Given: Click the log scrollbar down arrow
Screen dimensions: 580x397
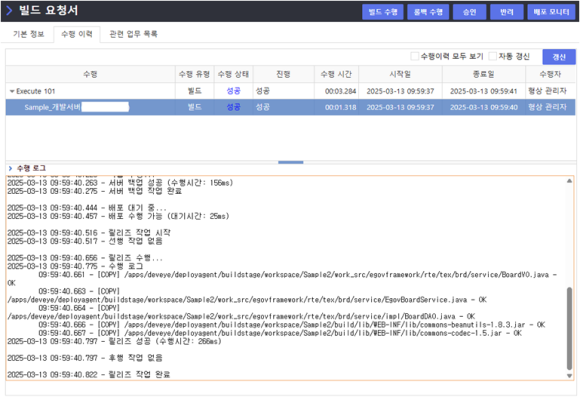Looking at the screenshot, I should (569, 376).
